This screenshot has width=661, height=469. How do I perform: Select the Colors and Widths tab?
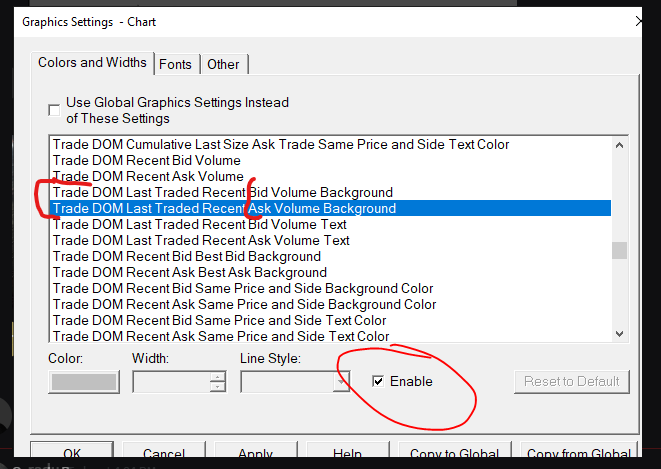(92, 62)
